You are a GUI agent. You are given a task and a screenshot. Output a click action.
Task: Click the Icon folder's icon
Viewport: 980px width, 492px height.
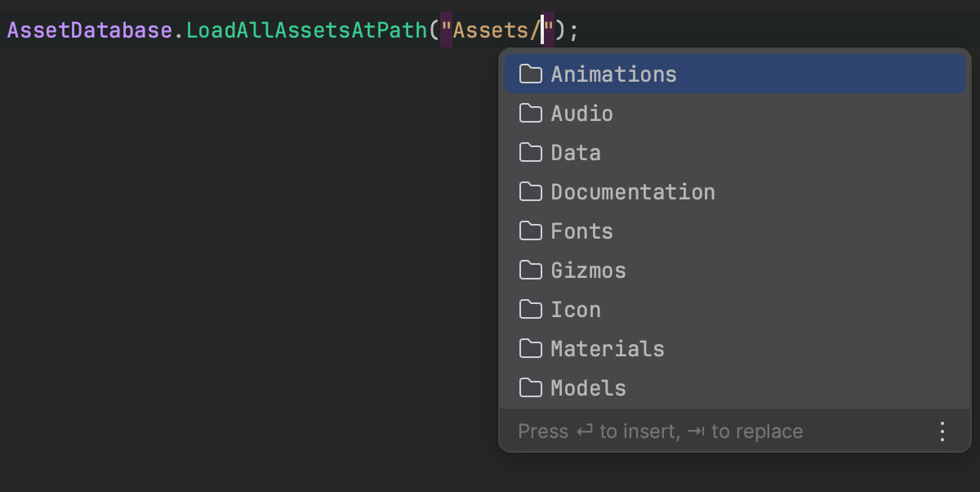[x=531, y=310]
